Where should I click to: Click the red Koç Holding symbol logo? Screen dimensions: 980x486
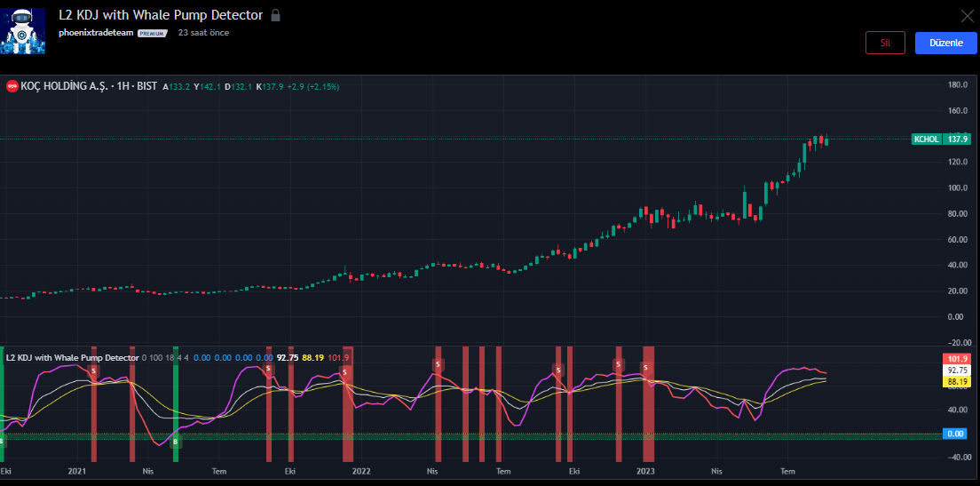tap(12, 86)
